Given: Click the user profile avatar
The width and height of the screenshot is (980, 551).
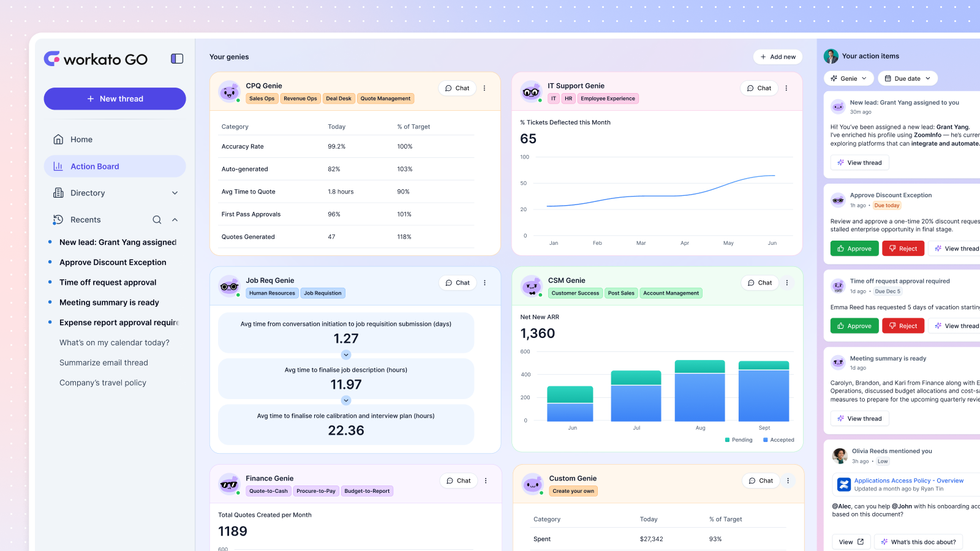Looking at the screenshot, I should [831, 56].
